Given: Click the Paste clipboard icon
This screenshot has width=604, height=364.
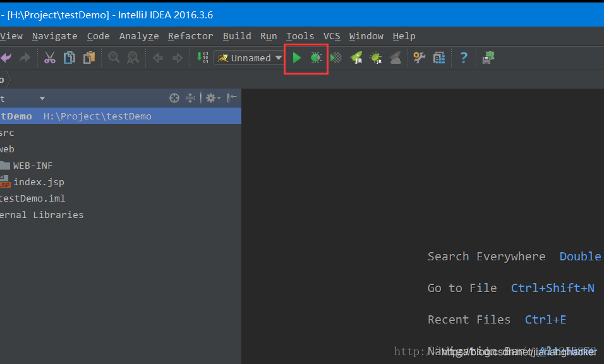Looking at the screenshot, I should (89, 58).
